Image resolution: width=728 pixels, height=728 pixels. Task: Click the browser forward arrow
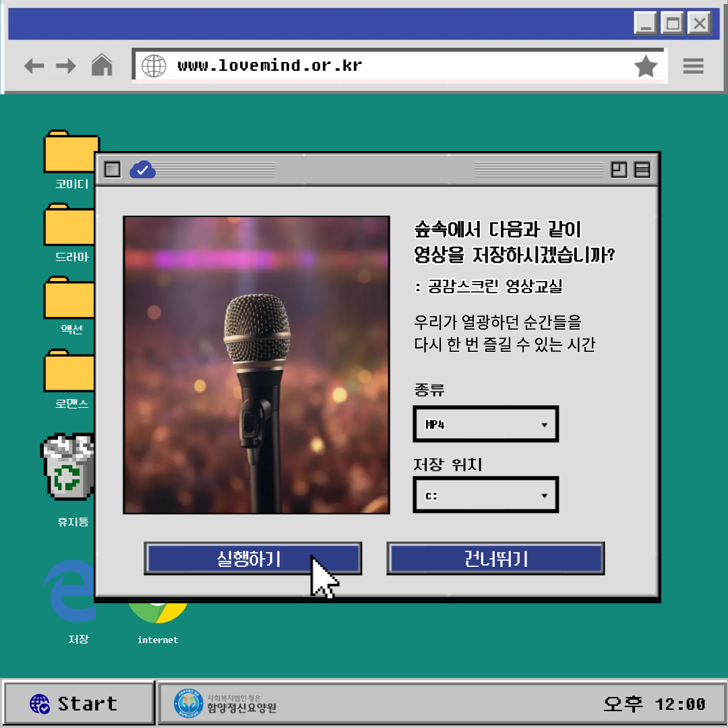[66, 65]
